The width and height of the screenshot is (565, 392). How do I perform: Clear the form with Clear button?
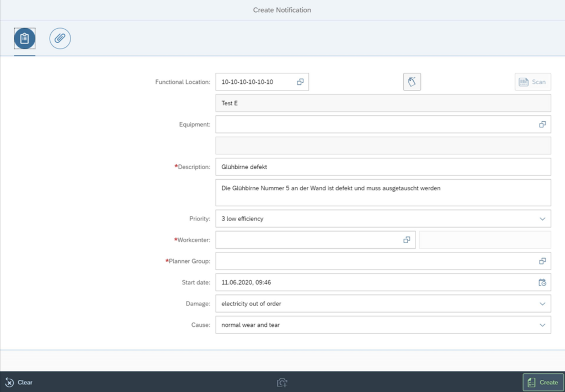coord(19,382)
